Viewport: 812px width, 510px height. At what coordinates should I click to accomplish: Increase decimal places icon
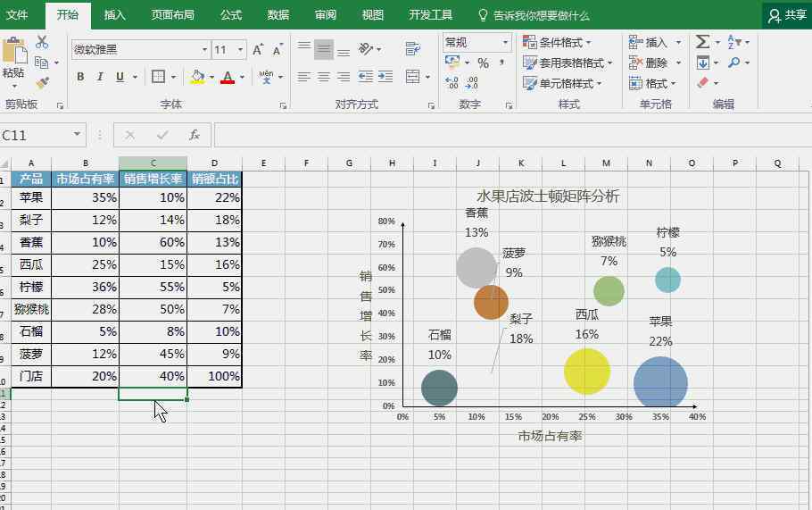point(452,83)
